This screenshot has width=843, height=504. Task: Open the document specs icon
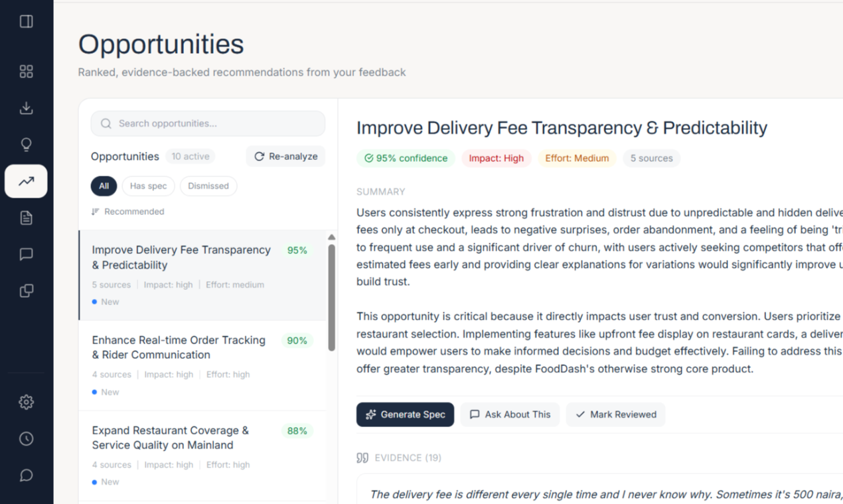pyautogui.click(x=27, y=218)
